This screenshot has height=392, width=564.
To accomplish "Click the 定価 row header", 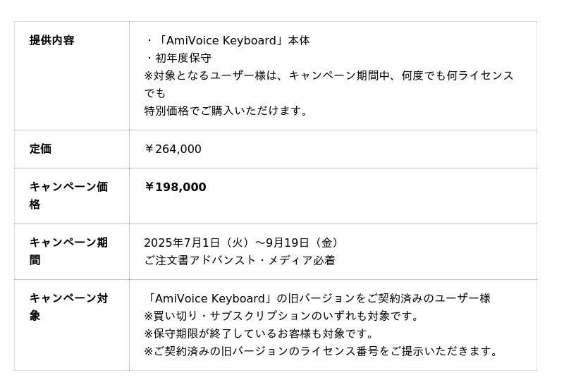I will tap(40, 149).
